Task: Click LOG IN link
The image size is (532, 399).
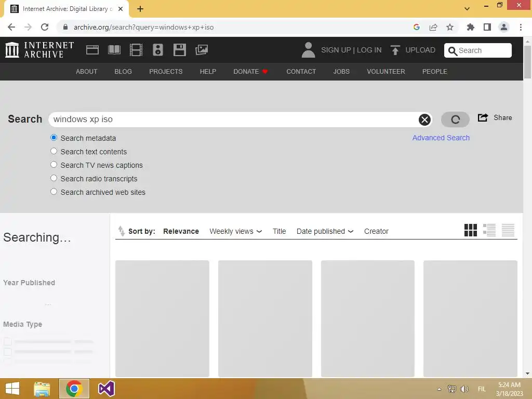Action: [369, 50]
